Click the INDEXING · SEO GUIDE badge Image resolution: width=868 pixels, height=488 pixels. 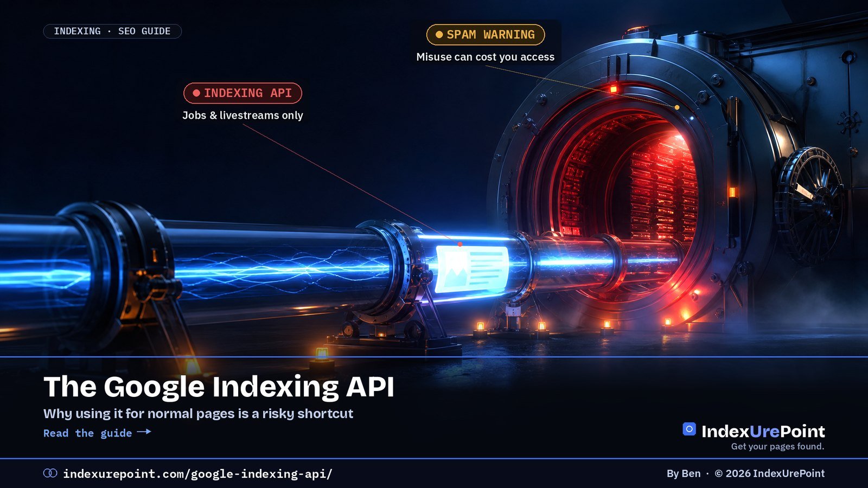point(112,31)
